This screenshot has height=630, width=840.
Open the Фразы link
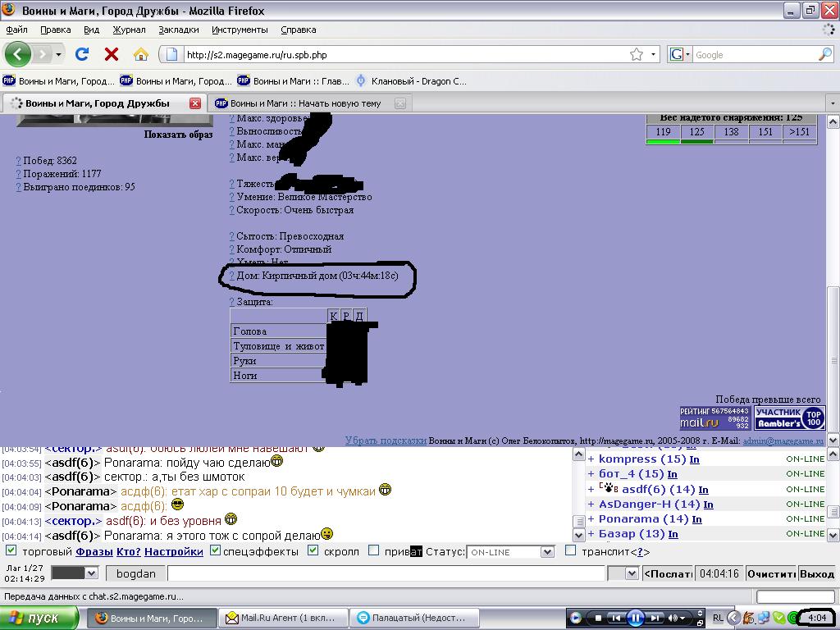pos(94,551)
